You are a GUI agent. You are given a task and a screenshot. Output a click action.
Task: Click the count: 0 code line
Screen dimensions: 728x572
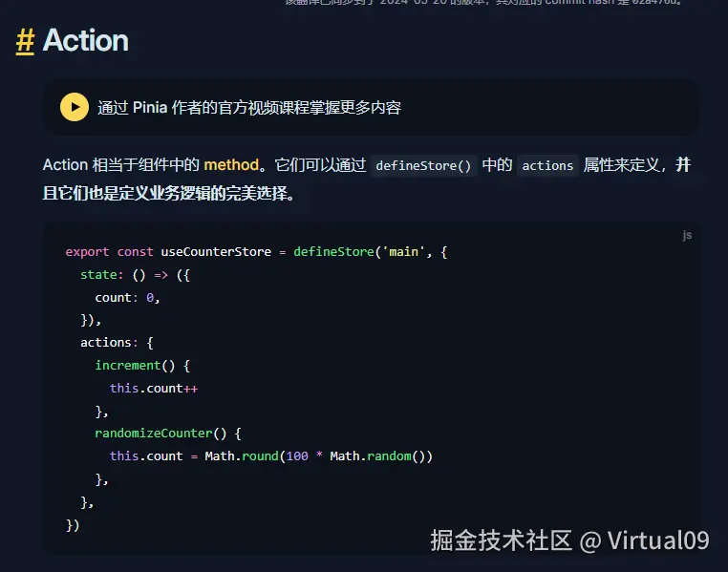tap(127, 297)
